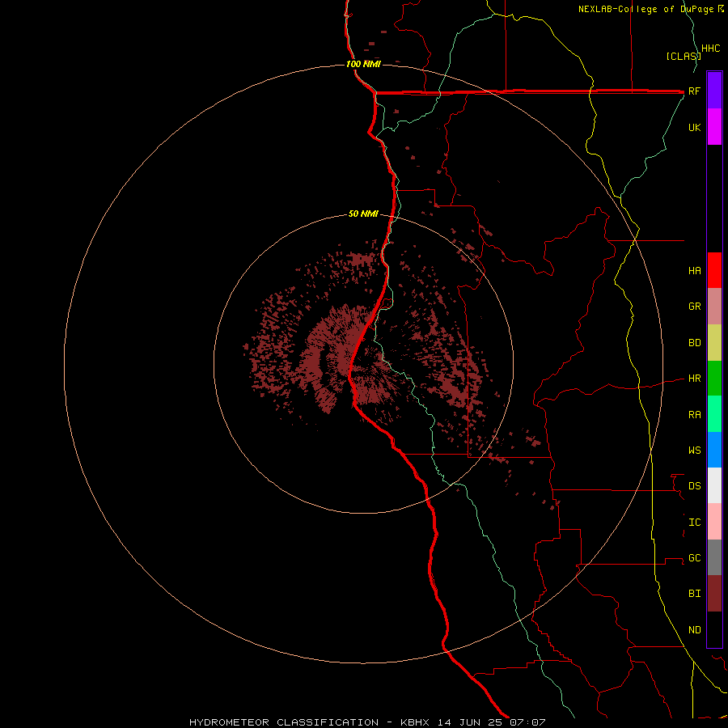Click the GC legend label
The image size is (728, 728).
click(694, 557)
